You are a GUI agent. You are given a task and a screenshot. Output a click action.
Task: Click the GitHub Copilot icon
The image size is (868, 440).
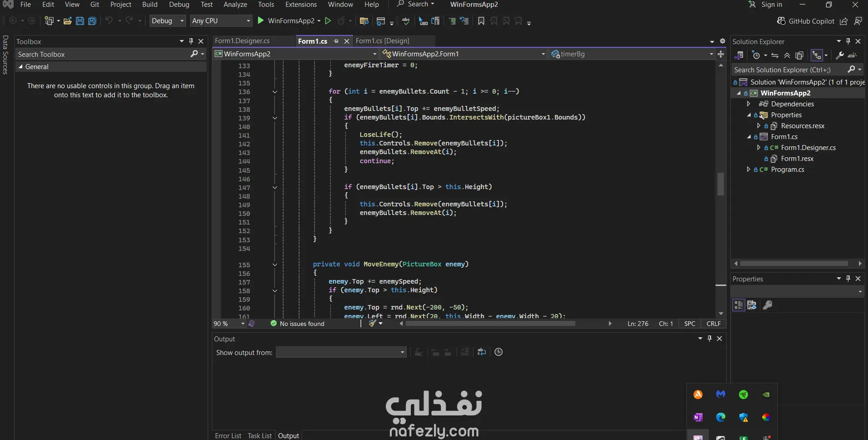pos(781,21)
